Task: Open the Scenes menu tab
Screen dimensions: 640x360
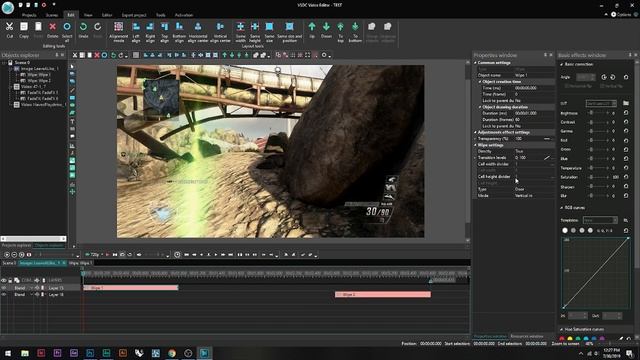Action: pos(51,15)
